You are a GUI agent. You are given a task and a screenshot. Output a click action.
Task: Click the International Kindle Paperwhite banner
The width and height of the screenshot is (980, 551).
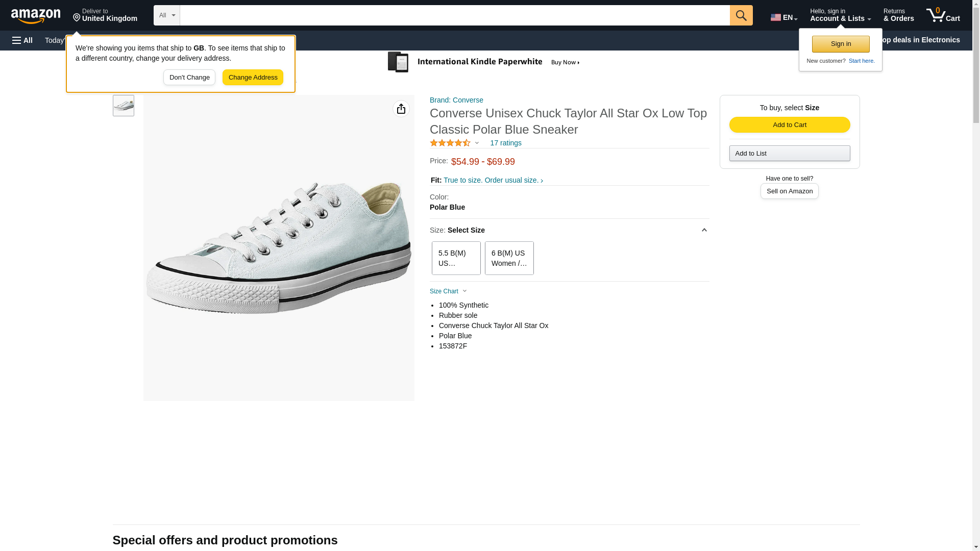click(x=484, y=62)
